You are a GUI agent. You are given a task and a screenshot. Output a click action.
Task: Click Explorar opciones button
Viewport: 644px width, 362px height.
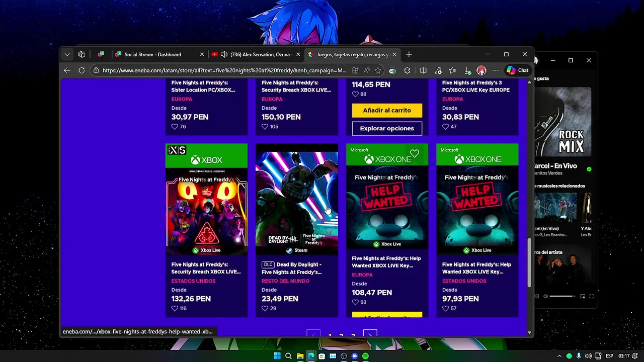(x=387, y=128)
